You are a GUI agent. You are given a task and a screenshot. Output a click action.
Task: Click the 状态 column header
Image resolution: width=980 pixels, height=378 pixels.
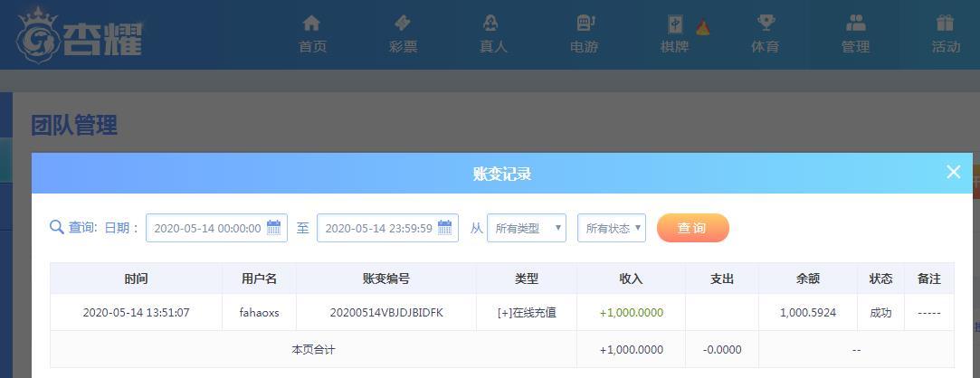(x=880, y=279)
